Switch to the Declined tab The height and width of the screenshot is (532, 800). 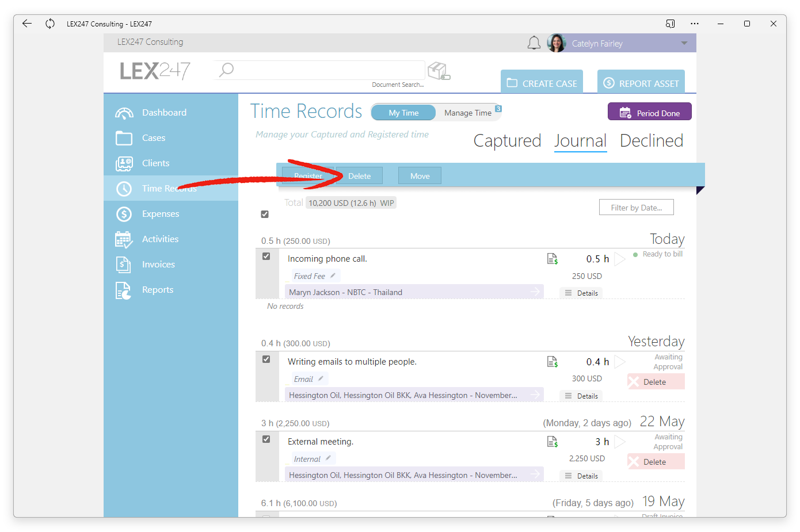pyautogui.click(x=652, y=141)
